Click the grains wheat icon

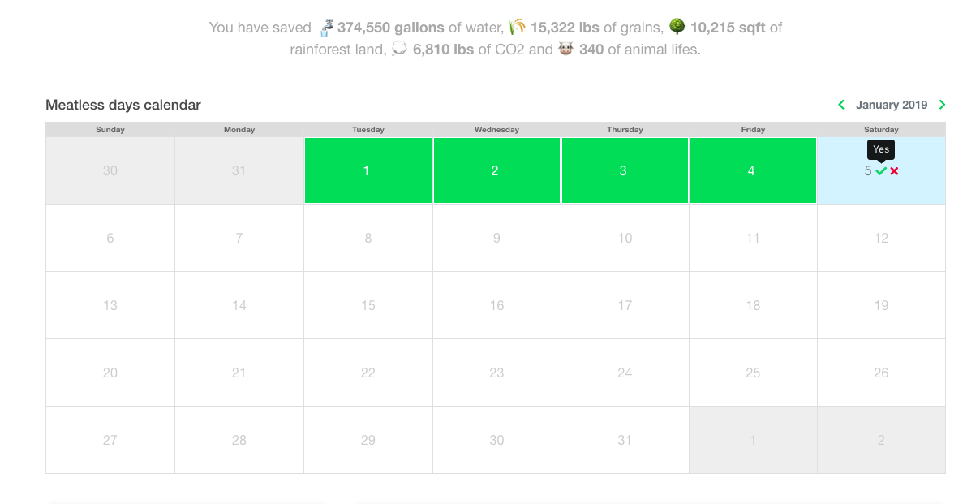pos(517,28)
